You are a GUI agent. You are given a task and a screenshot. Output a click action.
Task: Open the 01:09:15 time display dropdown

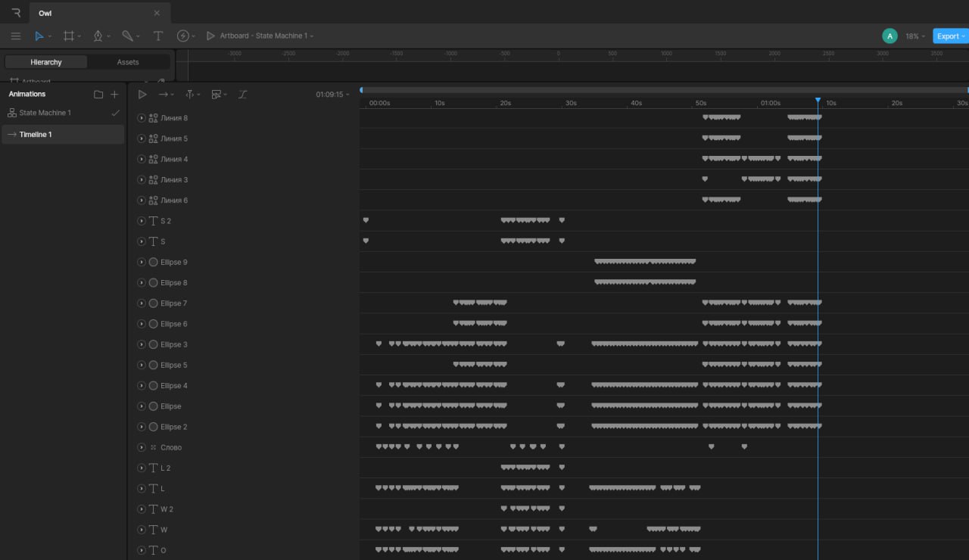(x=332, y=95)
